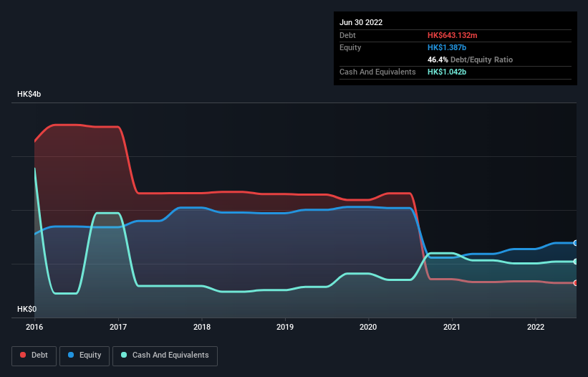Toggle the Debt series legend button
Image resolution: width=588 pixels, height=377 pixels.
(x=34, y=355)
